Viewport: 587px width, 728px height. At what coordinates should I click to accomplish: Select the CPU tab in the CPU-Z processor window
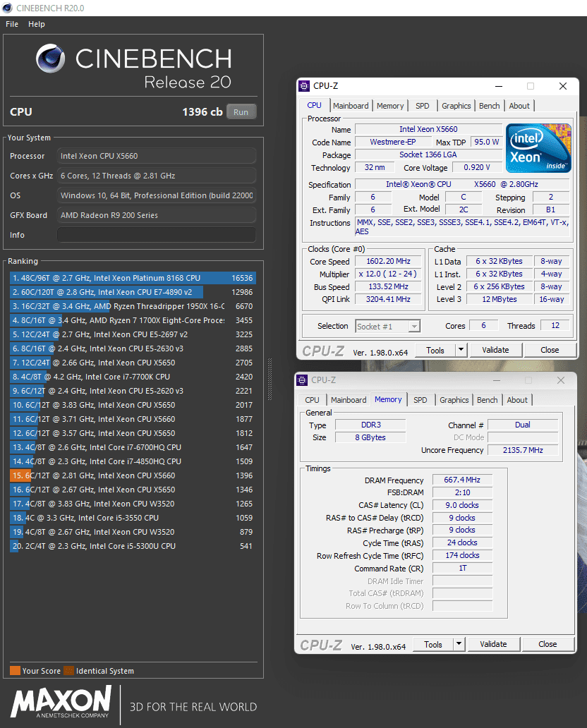(315, 105)
